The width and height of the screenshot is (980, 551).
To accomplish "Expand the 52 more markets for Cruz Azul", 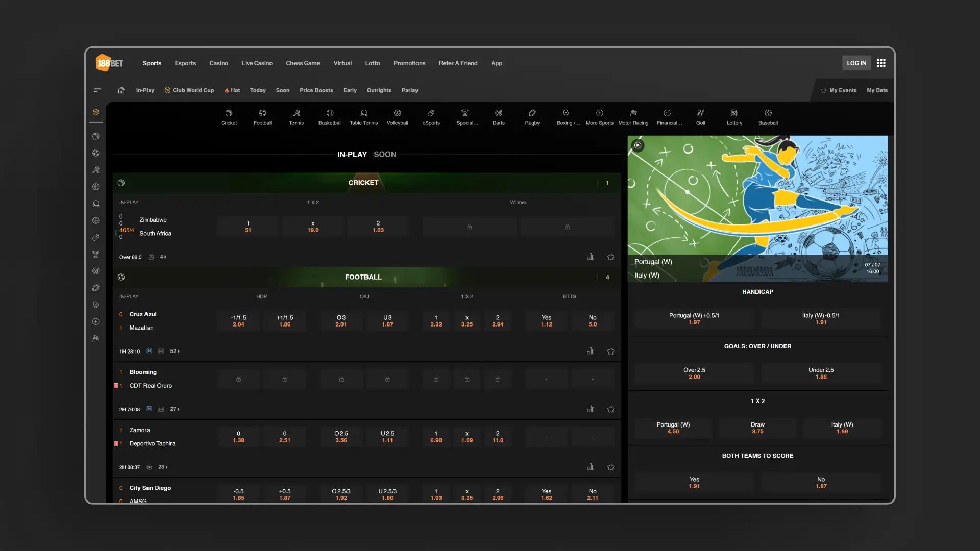I will [175, 351].
